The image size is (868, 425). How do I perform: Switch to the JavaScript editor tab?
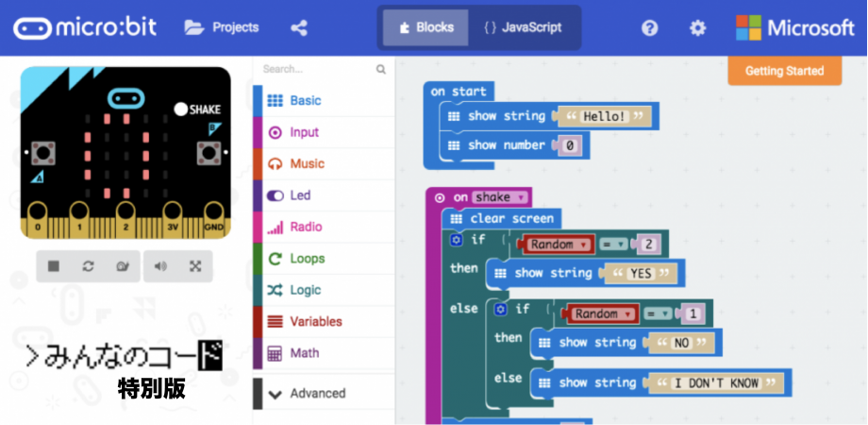[x=523, y=27]
